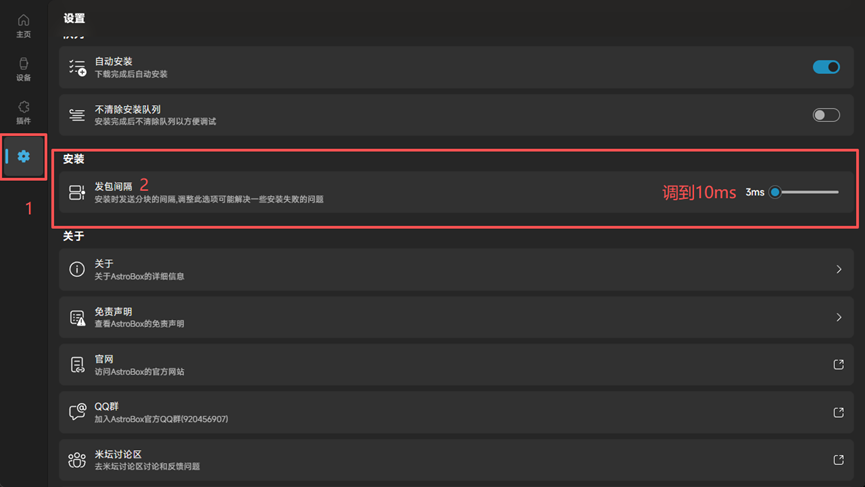Expand the 关于 row chevron arrow
This screenshot has width=865, height=487.
pyautogui.click(x=839, y=269)
